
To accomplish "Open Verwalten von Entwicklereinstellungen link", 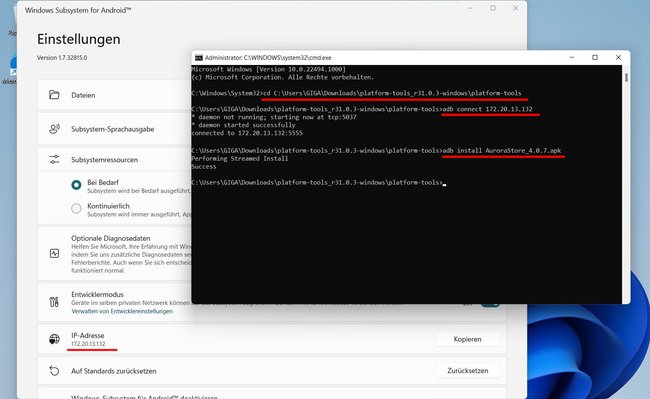I will pyautogui.click(x=122, y=311).
